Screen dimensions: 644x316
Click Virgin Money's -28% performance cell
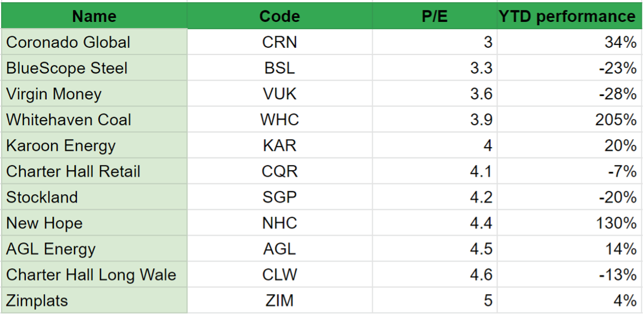tap(570, 94)
